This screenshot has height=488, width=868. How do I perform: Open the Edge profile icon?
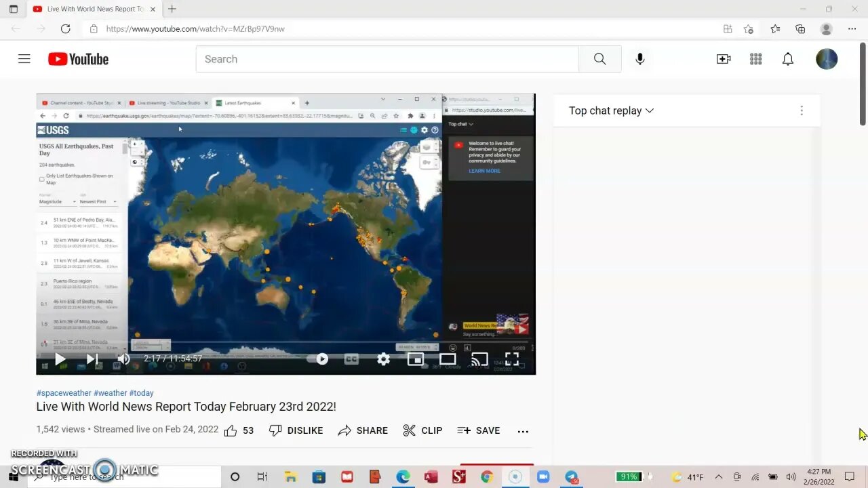coord(826,28)
